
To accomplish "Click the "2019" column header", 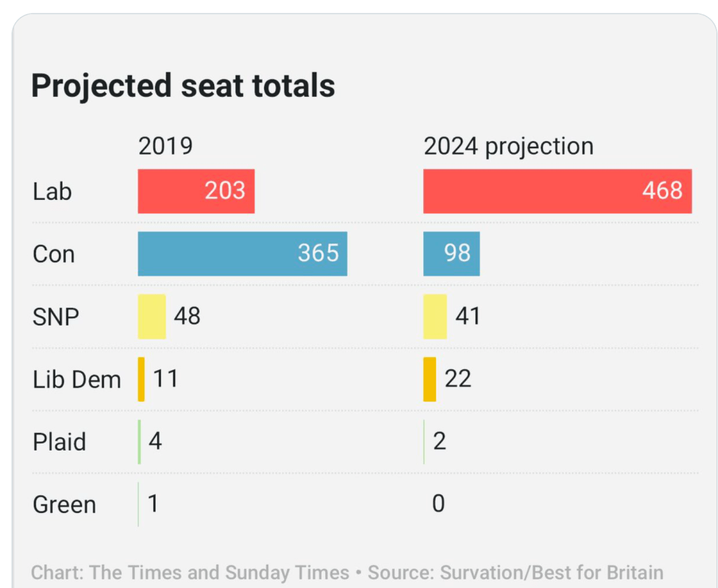I will 165,146.
